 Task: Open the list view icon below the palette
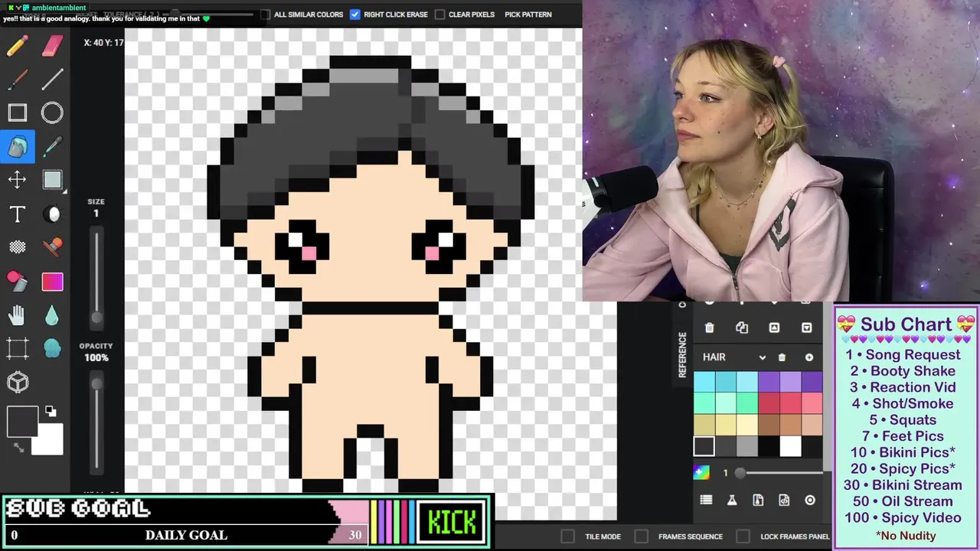pos(706,500)
